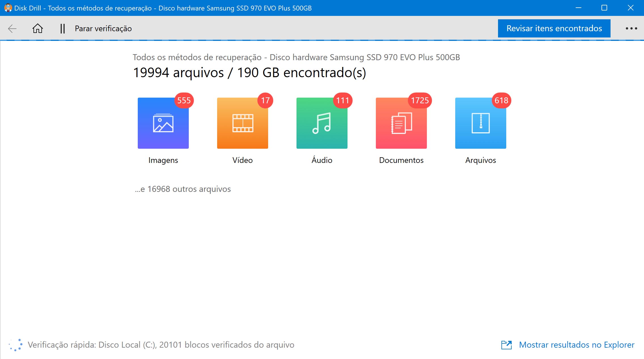Click the 17 badge on Vídeo

(x=265, y=100)
